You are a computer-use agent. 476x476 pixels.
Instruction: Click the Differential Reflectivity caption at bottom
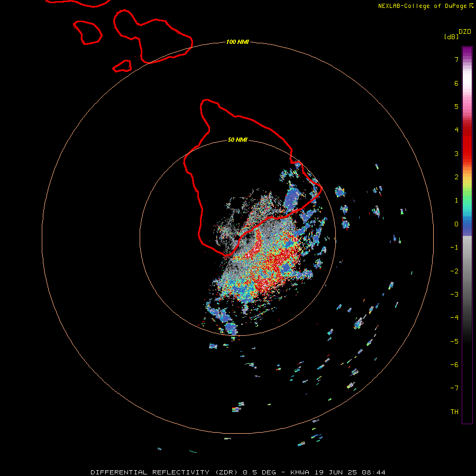(238, 472)
